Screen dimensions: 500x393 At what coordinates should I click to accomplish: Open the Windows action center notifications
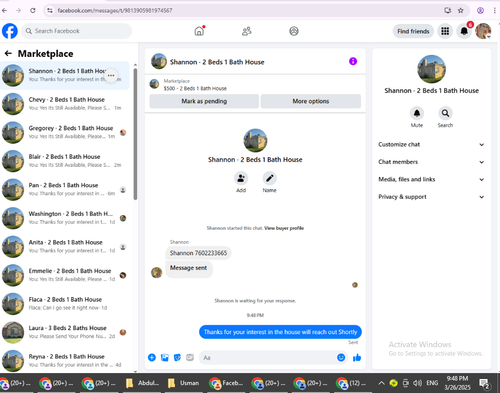coord(484,384)
